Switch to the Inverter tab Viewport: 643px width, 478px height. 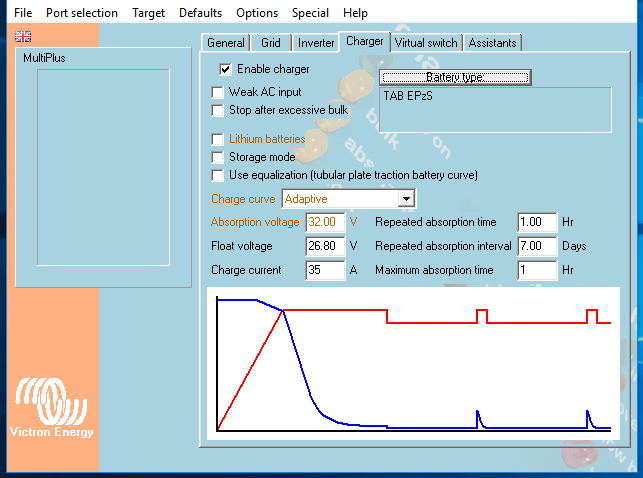point(316,43)
